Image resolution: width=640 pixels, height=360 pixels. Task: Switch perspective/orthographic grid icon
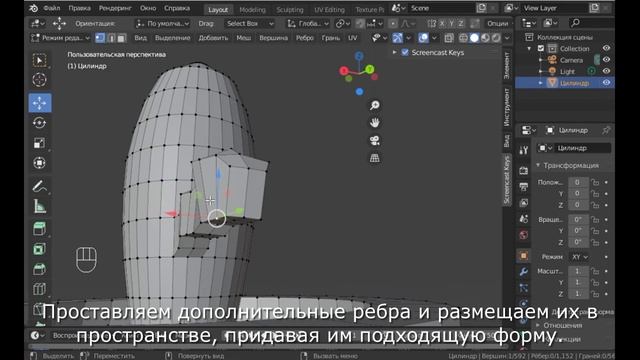[375, 158]
